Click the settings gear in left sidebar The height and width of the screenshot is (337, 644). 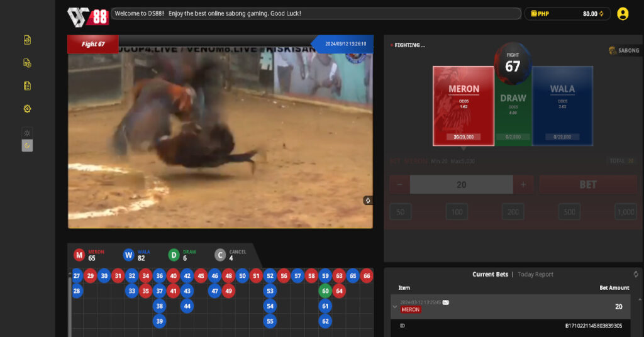27,109
